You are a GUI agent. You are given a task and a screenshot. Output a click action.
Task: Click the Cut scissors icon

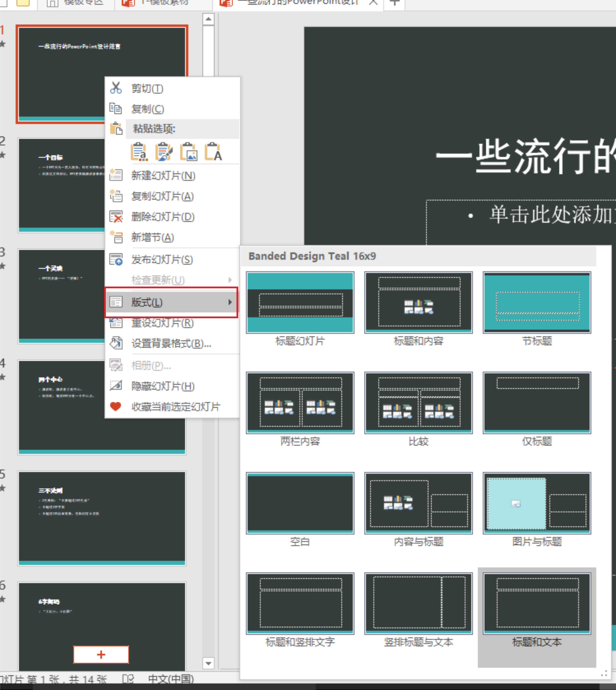pos(116,88)
